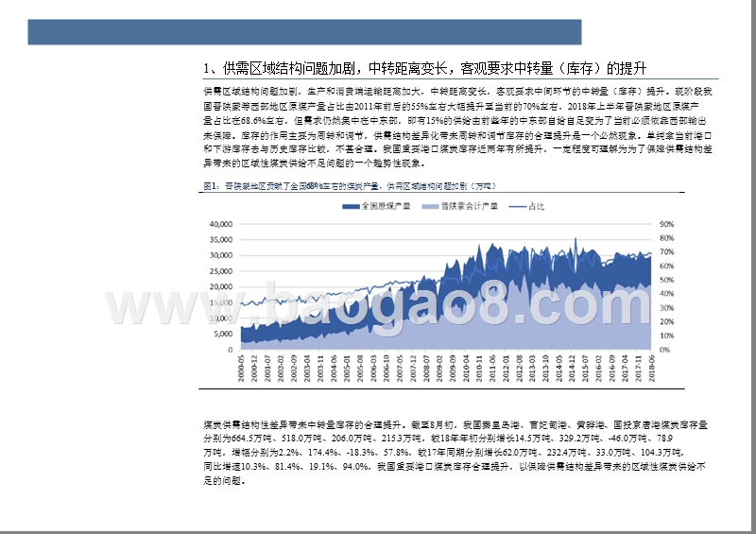The height and width of the screenshot is (534, 756).
Task: Click left axis value '20,000'
Action: tap(221, 287)
